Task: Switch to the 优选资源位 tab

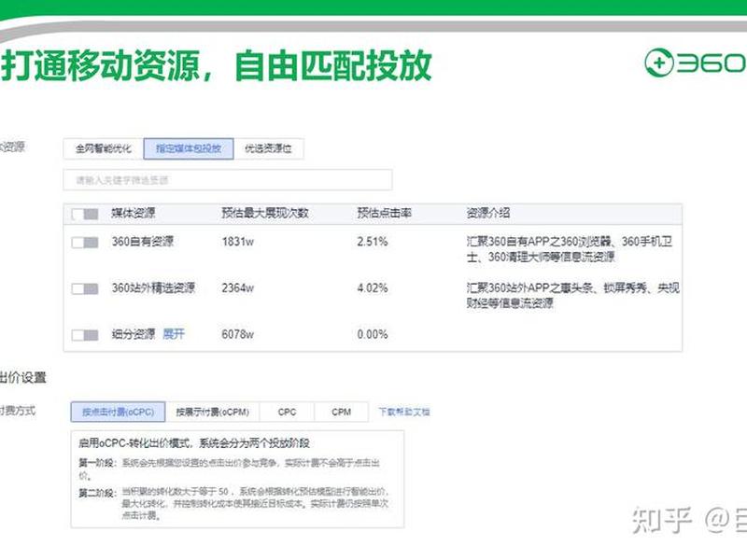Action: tap(268, 148)
